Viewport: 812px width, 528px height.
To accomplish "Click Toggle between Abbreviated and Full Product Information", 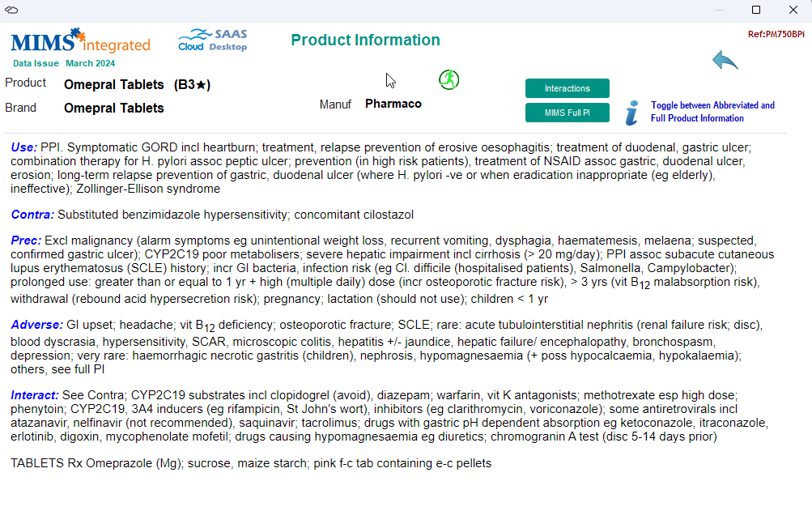I will tap(712, 112).
